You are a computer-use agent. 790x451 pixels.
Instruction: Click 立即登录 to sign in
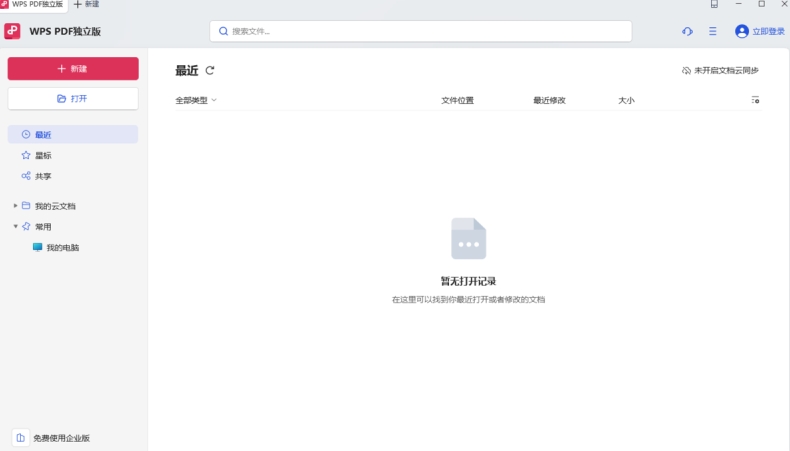(x=768, y=31)
